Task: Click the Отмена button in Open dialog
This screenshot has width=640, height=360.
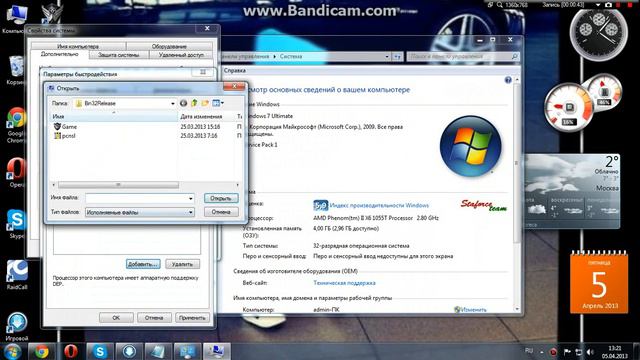Action: pyautogui.click(x=221, y=212)
